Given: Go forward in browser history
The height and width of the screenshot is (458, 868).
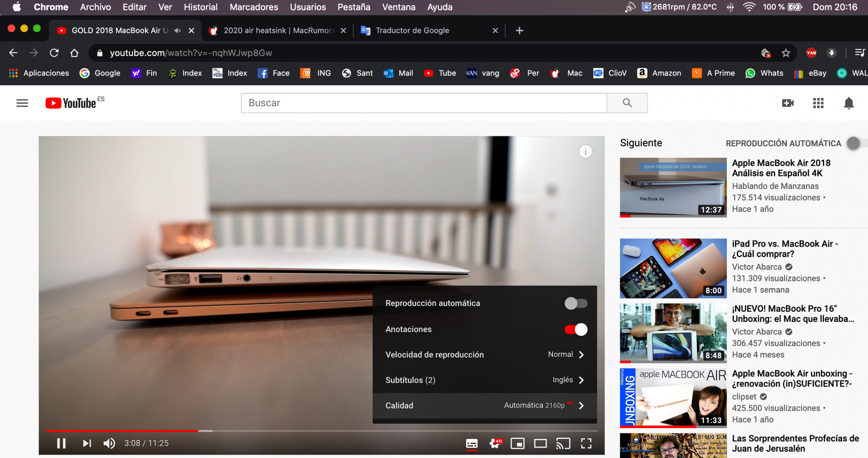Looking at the screenshot, I should coord(33,53).
